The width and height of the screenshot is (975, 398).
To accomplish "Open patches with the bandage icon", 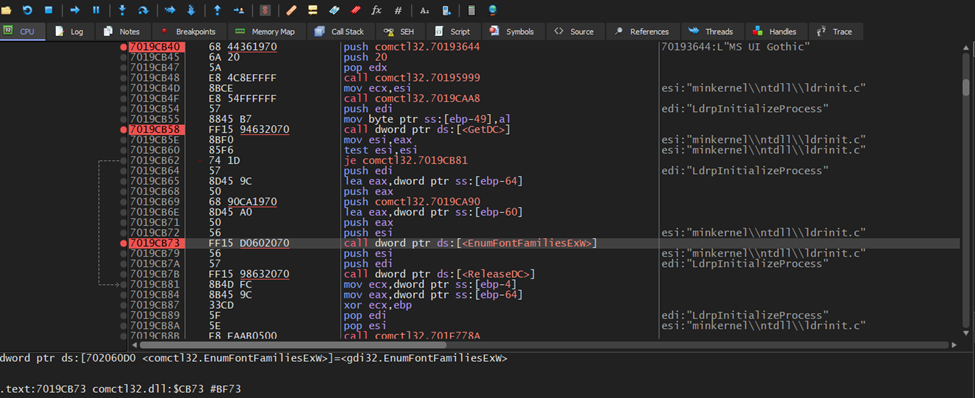I will click(291, 10).
